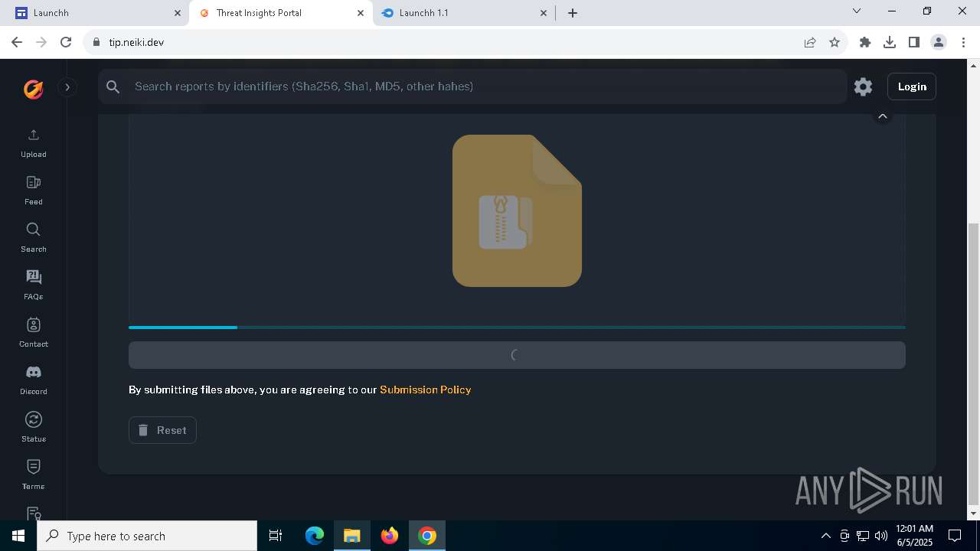Open the Feed sidebar item
The height and width of the screenshot is (551, 980).
[x=33, y=191]
